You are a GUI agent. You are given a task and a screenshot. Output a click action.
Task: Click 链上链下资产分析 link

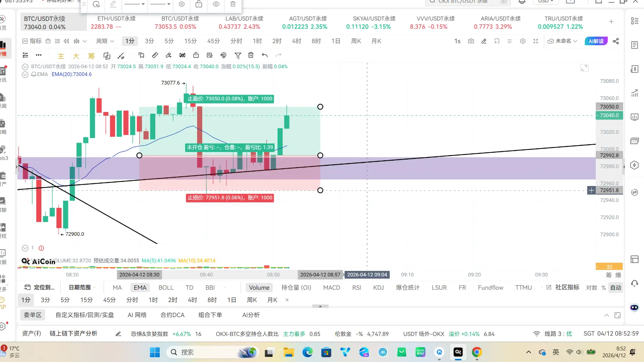pyautogui.click(x=74, y=334)
